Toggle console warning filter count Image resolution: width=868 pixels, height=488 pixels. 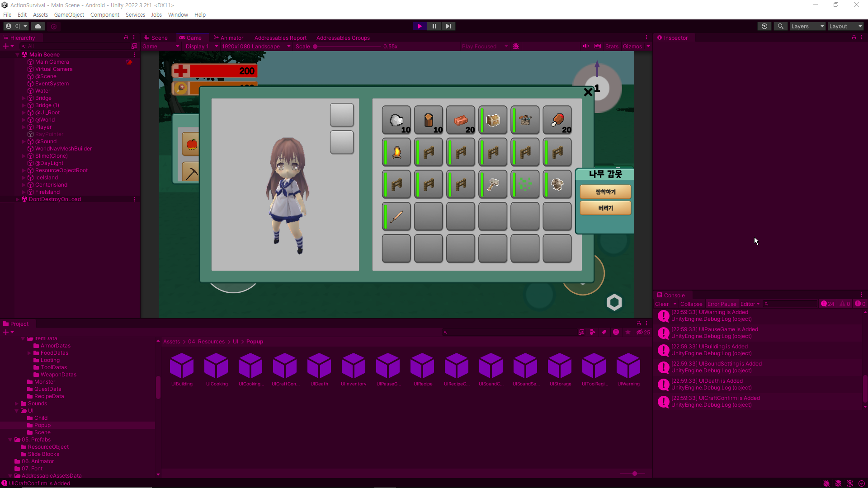[x=845, y=304]
